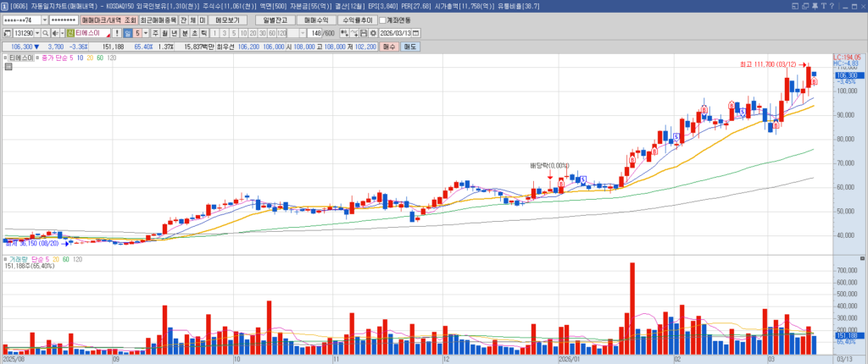
Task: Click the exclamation mark info icon
Action: pyautogui.click(x=117, y=33)
